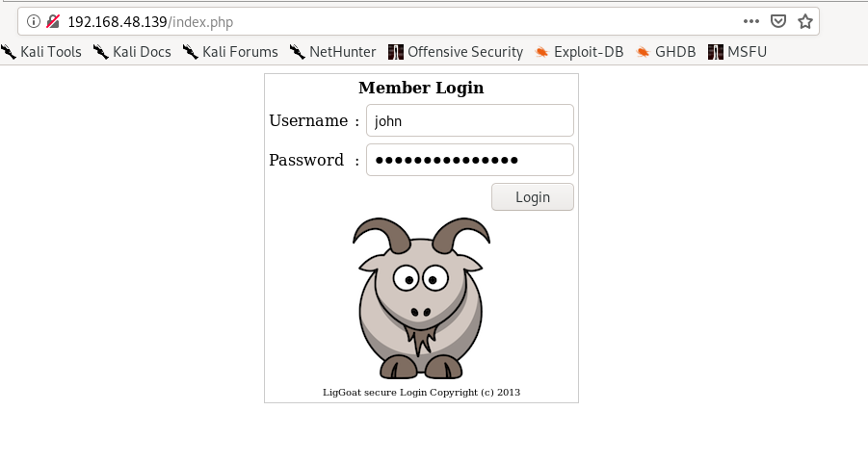Screen dimensions: 868x462
Task: Click the Member Login heading
Action: pyautogui.click(x=421, y=88)
